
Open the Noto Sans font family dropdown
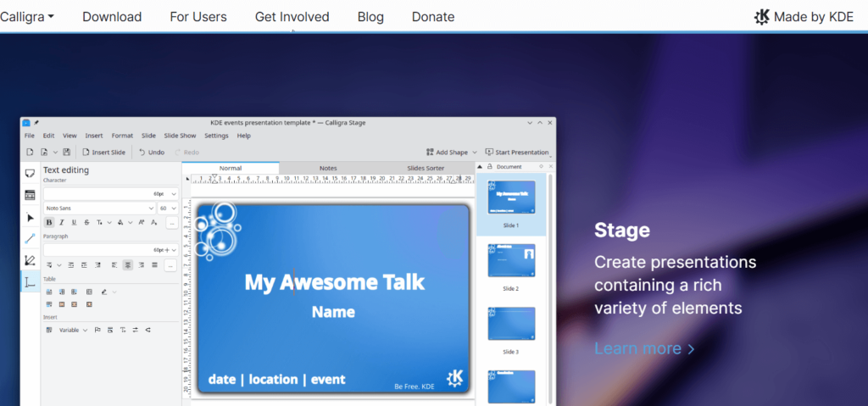(97, 208)
